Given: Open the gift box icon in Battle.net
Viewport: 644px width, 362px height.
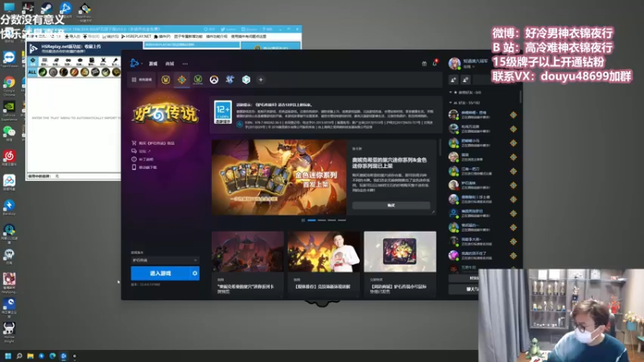Looking at the screenshot, I should tap(424, 64).
